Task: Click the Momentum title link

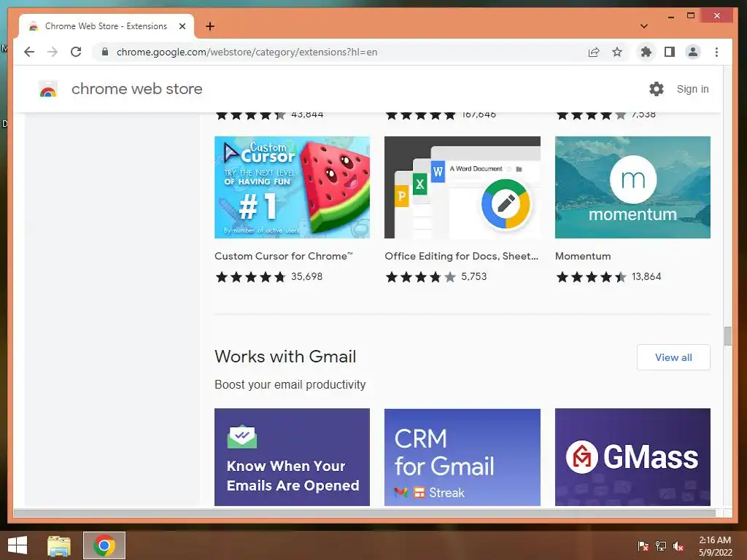Action: coord(583,256)
